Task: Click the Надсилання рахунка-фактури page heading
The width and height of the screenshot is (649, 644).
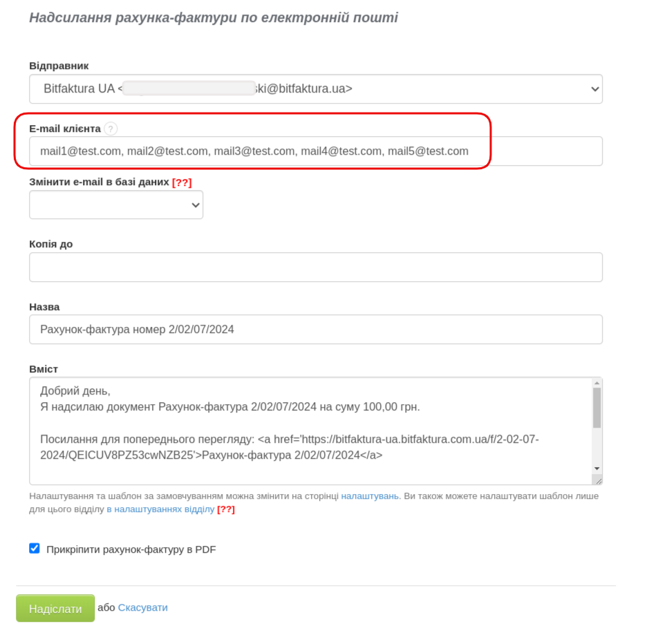Action: coord(213,17)
